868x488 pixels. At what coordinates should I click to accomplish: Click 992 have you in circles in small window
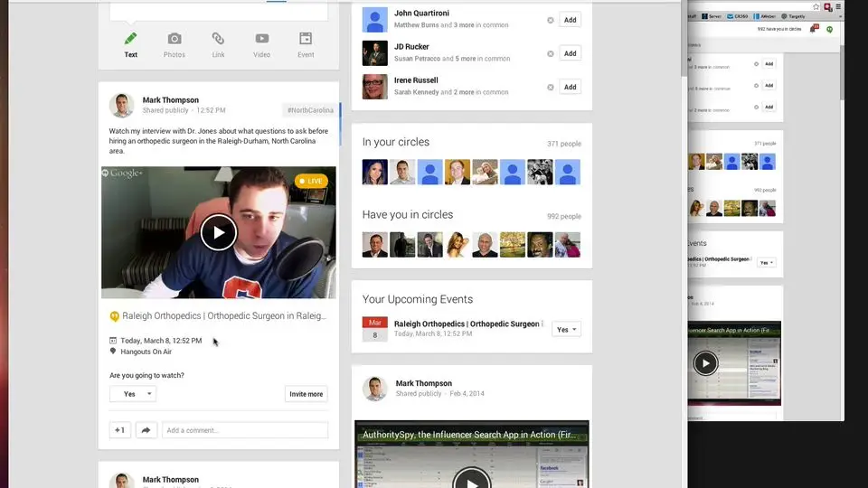pos(778,29)
